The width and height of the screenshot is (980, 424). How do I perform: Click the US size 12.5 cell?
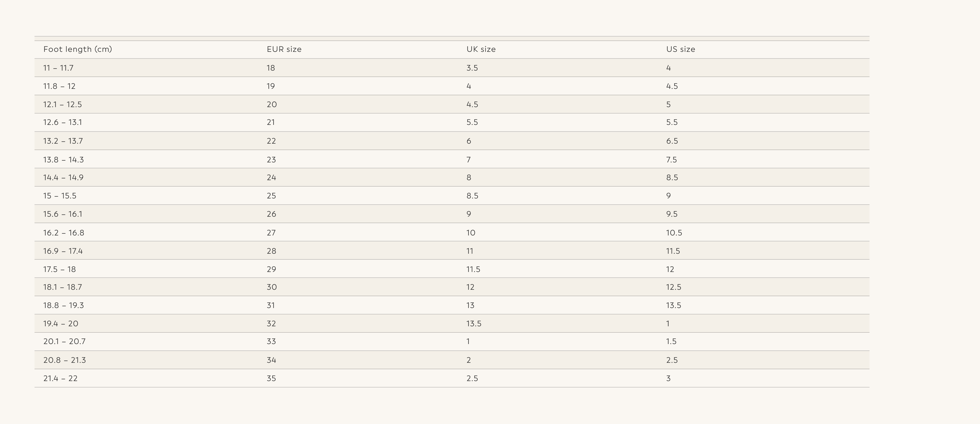tap(673, 287)
